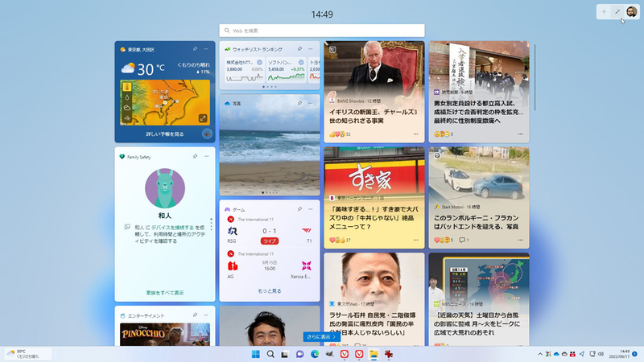Open Family Safety widget options menu
Image resolution: width=644 pixels, height=362 pixels.
click(x=206, y=156)
